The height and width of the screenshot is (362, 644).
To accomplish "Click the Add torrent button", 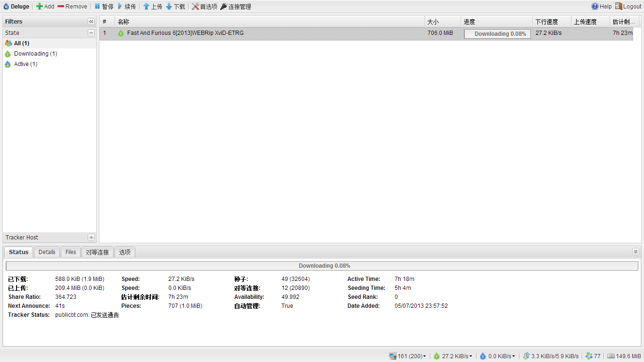I will [x=45, y=7].
